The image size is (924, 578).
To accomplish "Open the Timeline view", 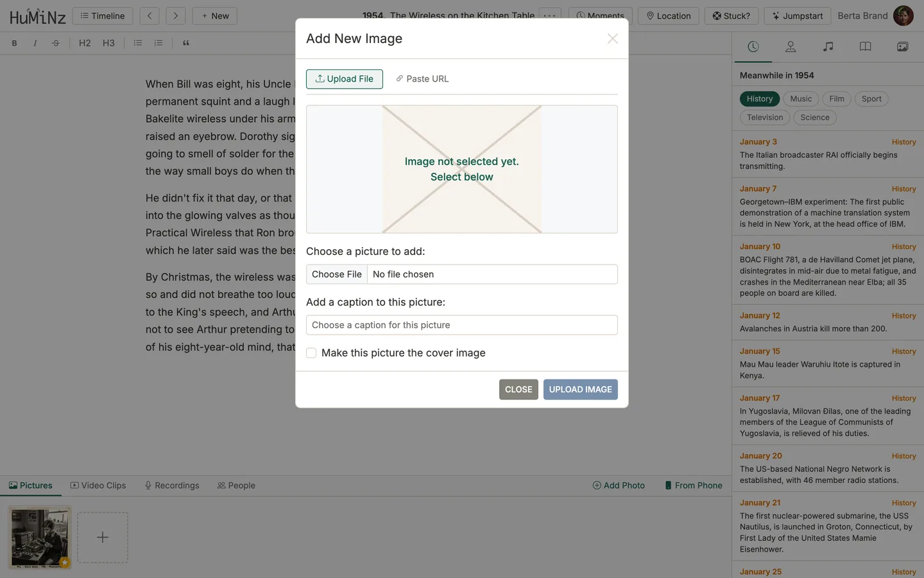I will click(x=103, y=16).
